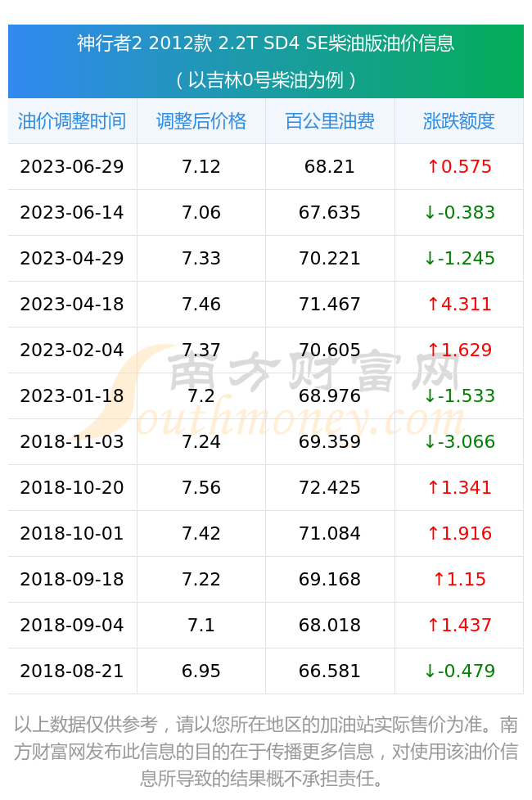Image resolution: width=532 pixels, height=800 pixels.
Task: Click the change value ↑1.341
Action: click(459, 488)
